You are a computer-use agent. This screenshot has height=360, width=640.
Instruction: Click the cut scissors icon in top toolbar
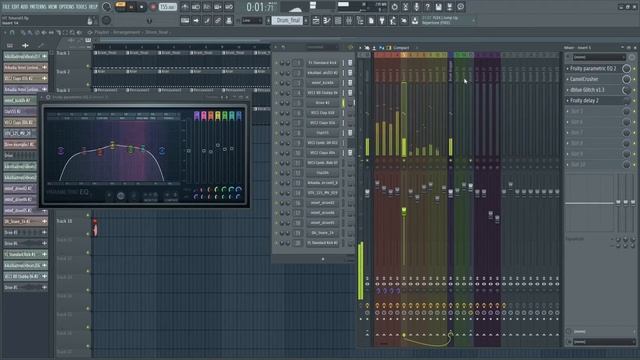[x=405, y=7]
